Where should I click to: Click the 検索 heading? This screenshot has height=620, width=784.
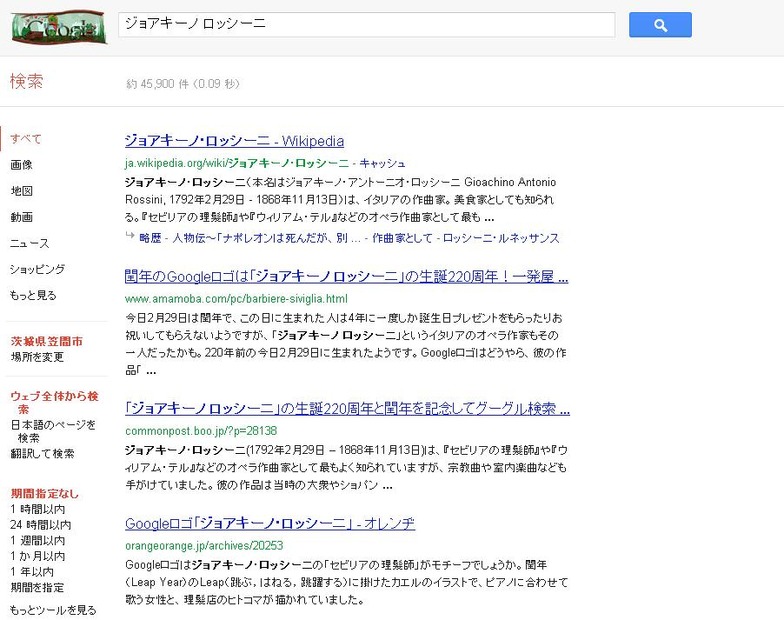(x=26, y=81)
